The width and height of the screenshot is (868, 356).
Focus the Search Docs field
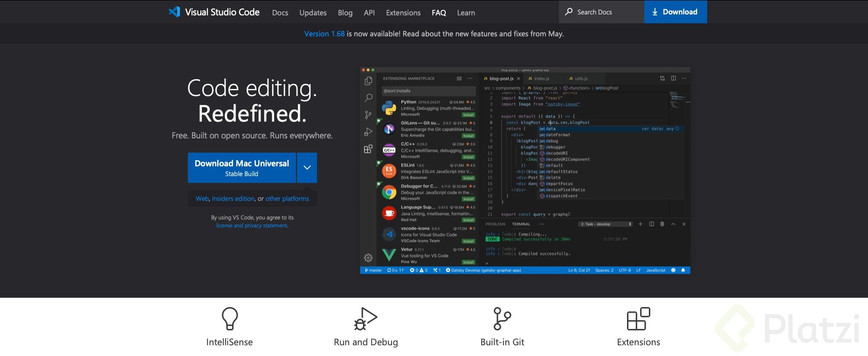click(601, 12)
